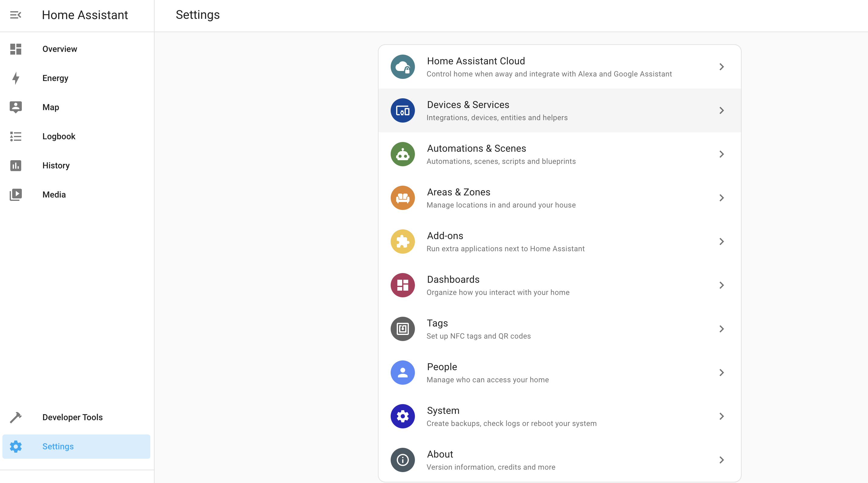Click the Tags NFC icon
The width and height of the screenshot is (868, 483).
click(x=402, y=329)
